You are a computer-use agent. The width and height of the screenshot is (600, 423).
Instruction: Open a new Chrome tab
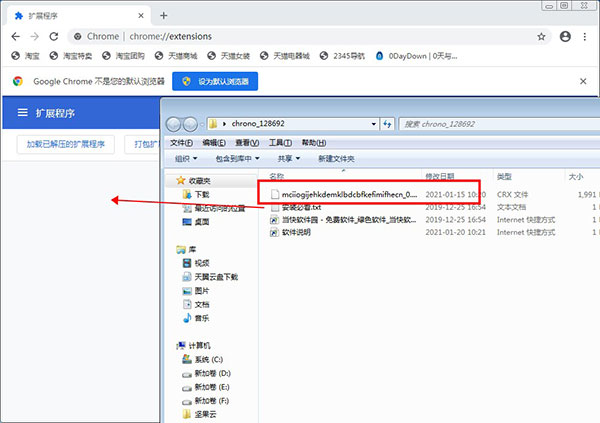(x=163, y=15)
